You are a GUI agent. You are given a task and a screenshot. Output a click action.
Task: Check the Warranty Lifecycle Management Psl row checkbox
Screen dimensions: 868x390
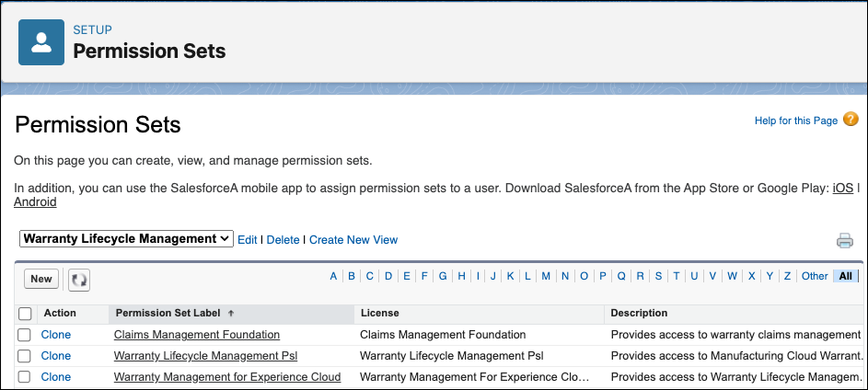24,356
